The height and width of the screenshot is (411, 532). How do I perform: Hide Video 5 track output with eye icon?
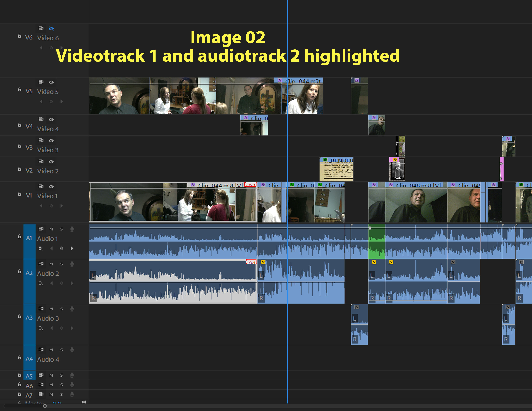click(51, 82)
